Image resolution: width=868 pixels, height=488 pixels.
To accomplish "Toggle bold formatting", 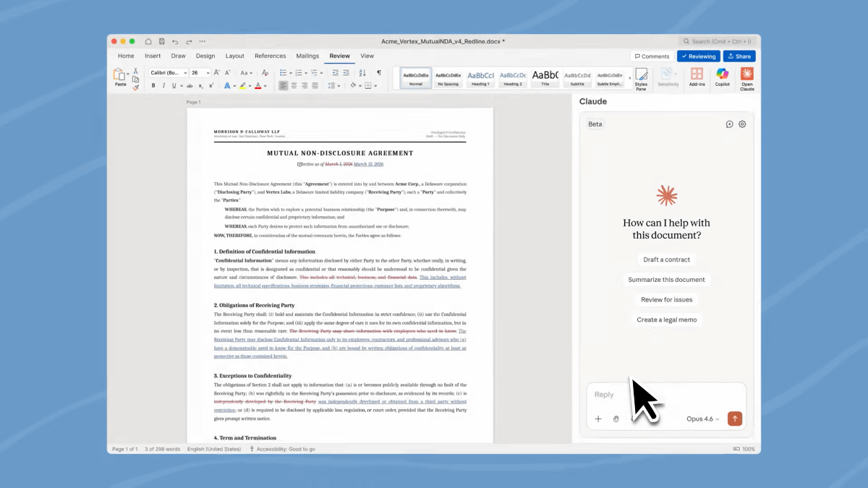I will (153, 86).
